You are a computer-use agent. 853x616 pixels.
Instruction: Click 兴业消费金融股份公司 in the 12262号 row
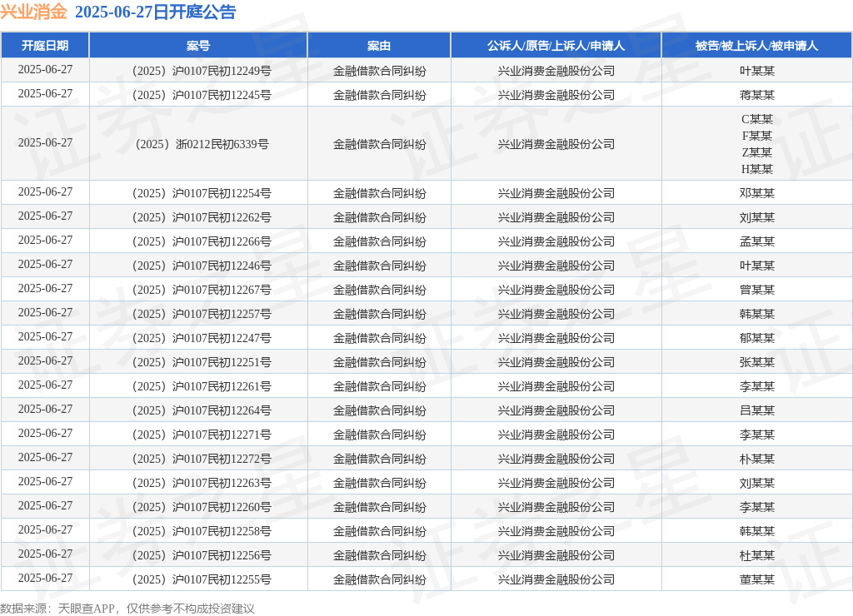coord(556,217)
